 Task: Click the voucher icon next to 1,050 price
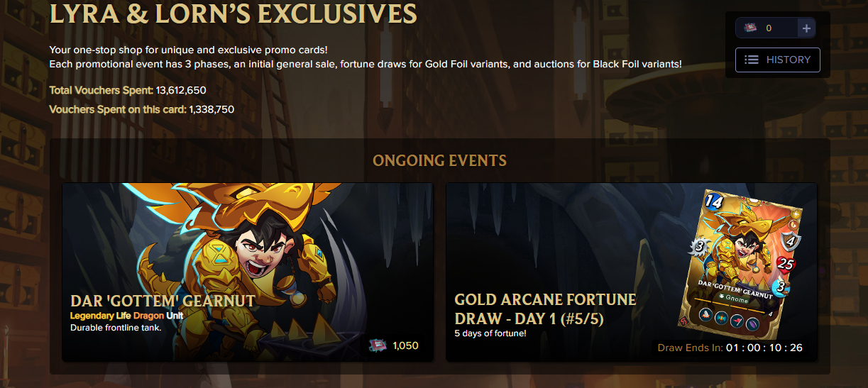[x=377, y=345]
